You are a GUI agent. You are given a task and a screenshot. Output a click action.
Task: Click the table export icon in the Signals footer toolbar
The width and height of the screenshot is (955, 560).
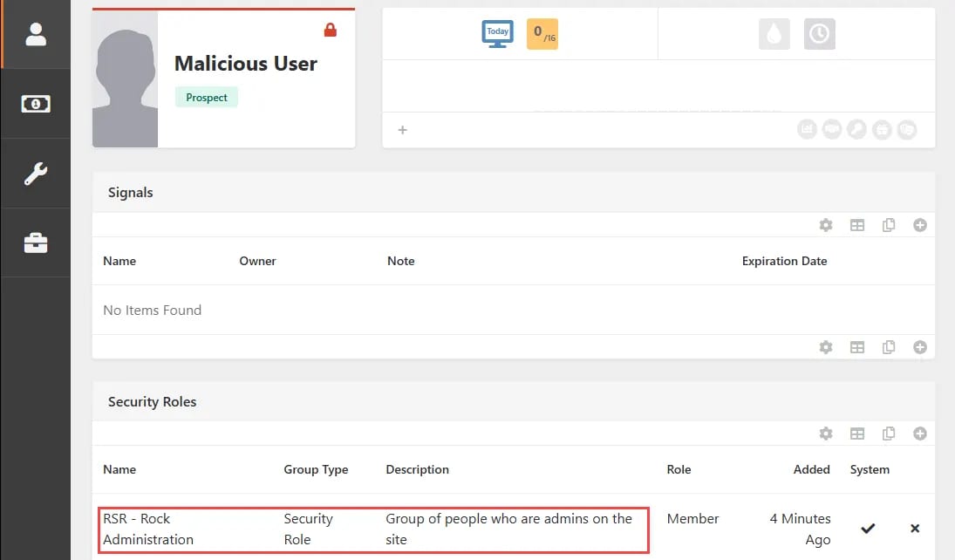[x=857, y=347]
